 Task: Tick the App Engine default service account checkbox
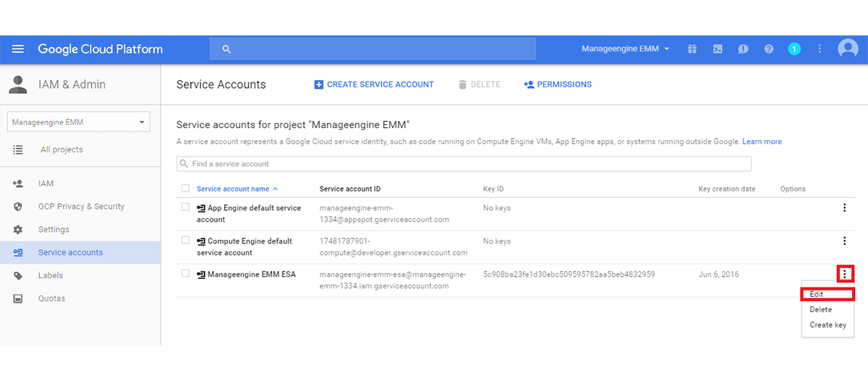185,207
